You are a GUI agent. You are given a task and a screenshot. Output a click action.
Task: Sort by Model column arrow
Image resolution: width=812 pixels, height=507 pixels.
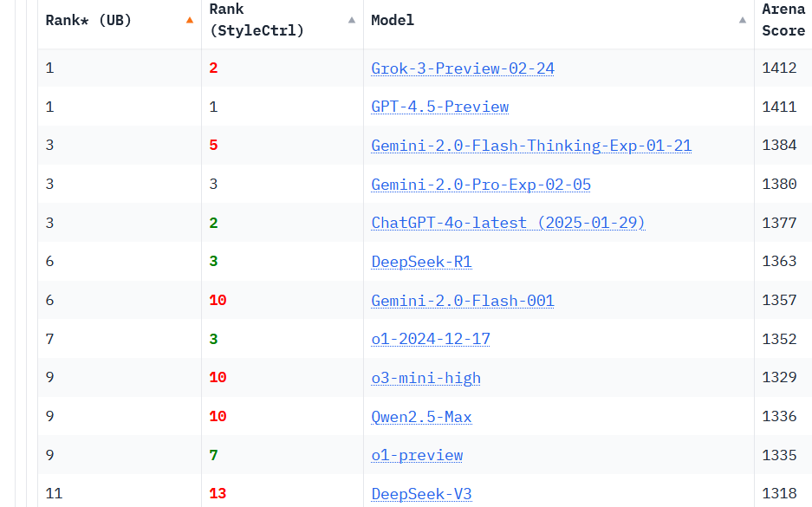tap(742, 20)
